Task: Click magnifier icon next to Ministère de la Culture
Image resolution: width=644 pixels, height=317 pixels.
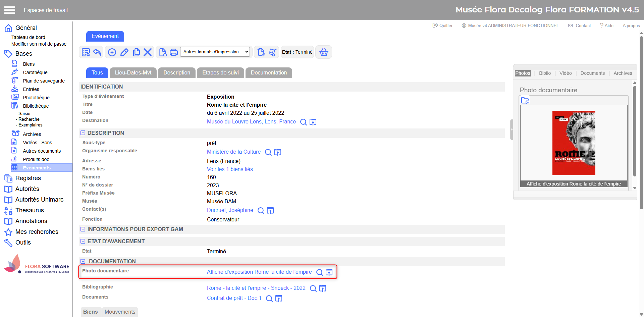Action: click(x=268, y=152)
